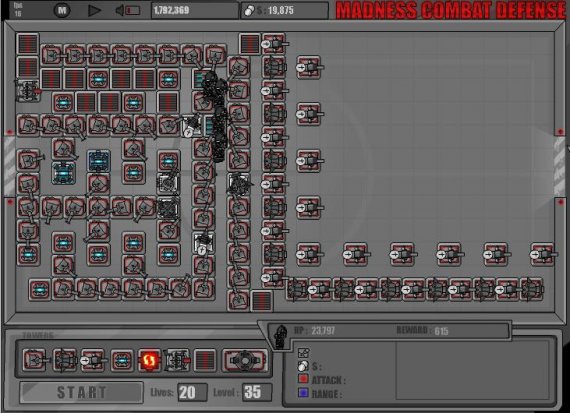
Task: Choose the white mech turret in shop
Action: pos(177,360)
